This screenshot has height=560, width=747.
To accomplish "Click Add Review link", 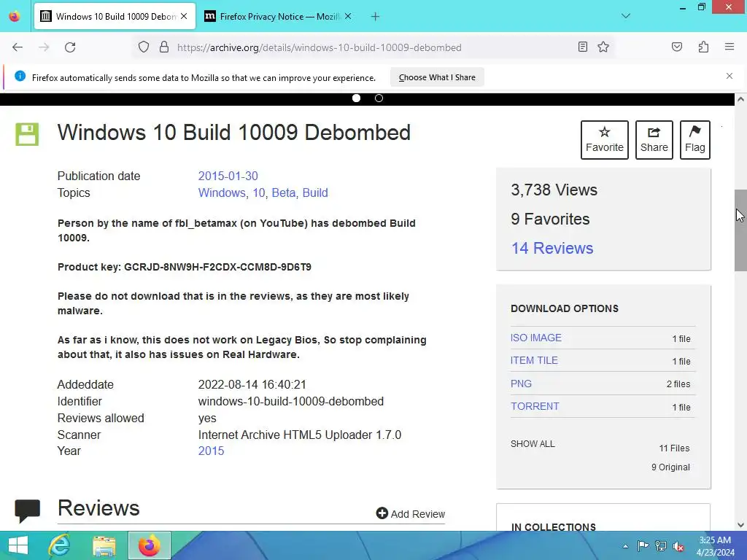I will click(411, 514).
